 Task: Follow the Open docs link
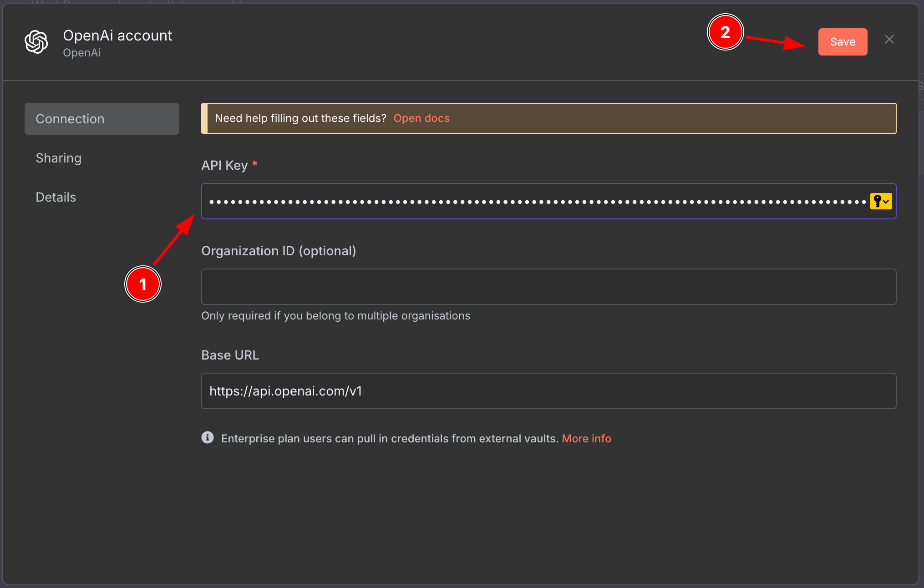pyautogui.click(x=421, y=118)
